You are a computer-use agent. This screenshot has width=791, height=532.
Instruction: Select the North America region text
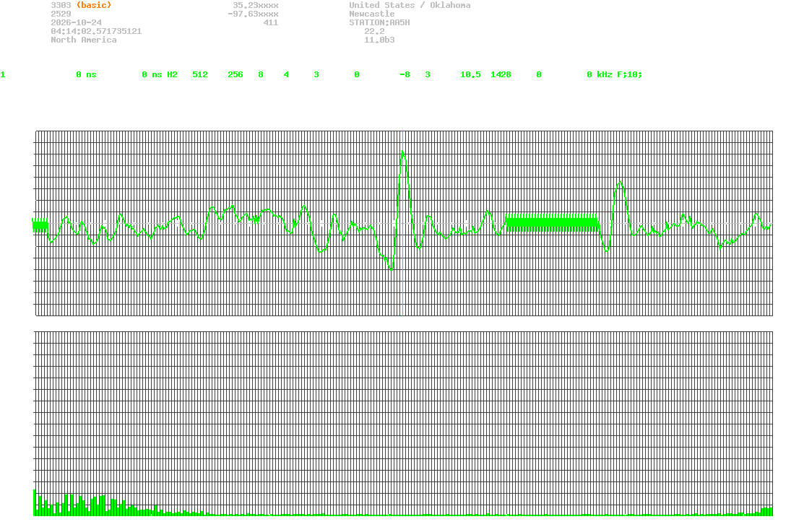click(x=84, y=39)
